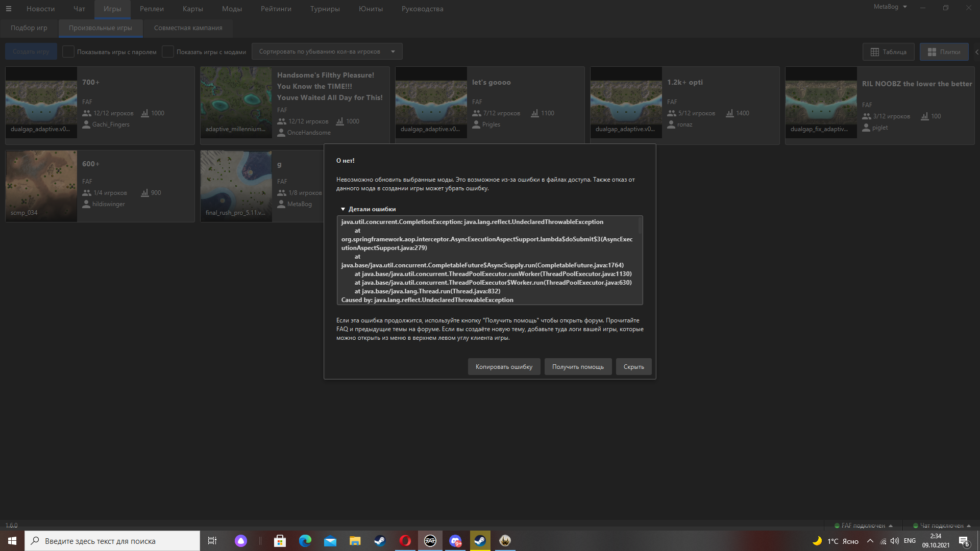Open the Replays tab
980x551 pixels.
[152, 9]
